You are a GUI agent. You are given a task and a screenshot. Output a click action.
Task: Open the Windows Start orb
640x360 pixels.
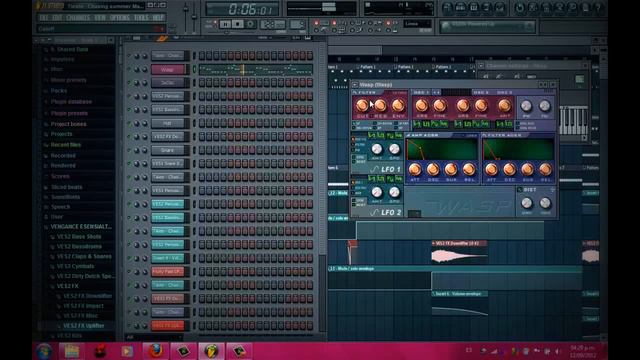pyautogui.click(x=44, y=351)
